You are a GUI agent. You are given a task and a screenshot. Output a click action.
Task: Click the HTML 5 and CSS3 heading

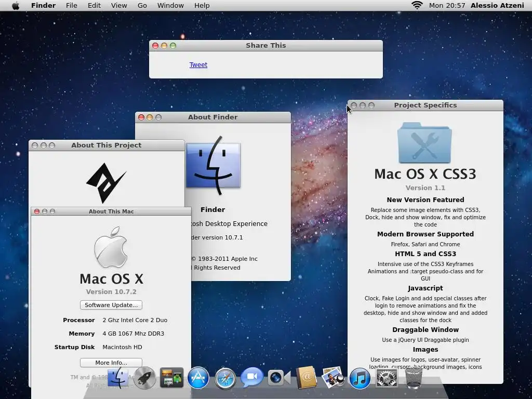click(x=425, y=254)
